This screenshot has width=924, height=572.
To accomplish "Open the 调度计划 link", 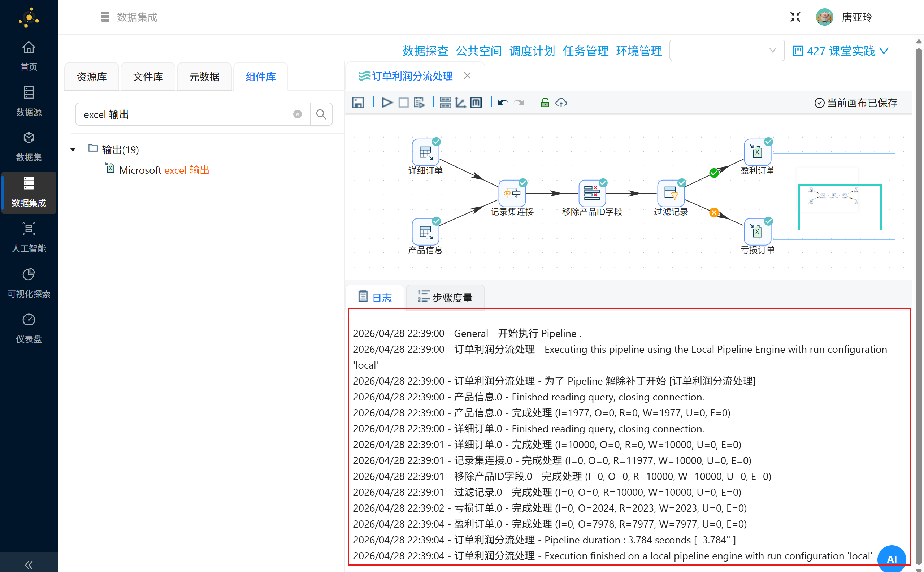I will 532,51.
